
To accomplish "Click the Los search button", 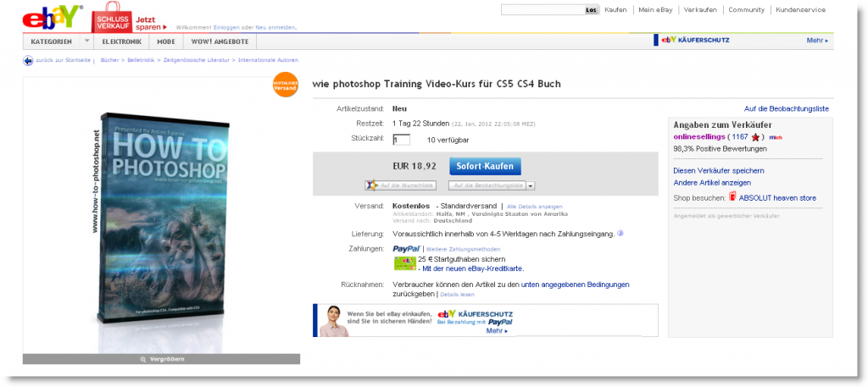I will click(x=591, y=10).
